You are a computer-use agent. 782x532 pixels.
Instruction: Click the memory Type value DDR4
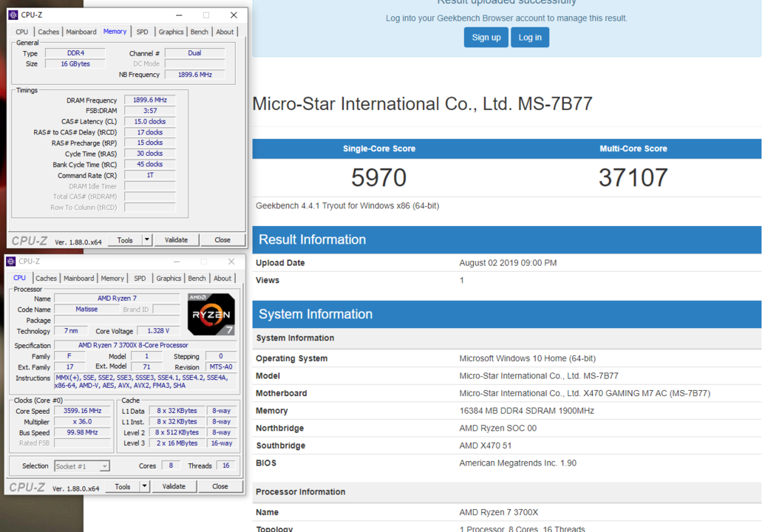pyautogui.click(x=75, y=53)
